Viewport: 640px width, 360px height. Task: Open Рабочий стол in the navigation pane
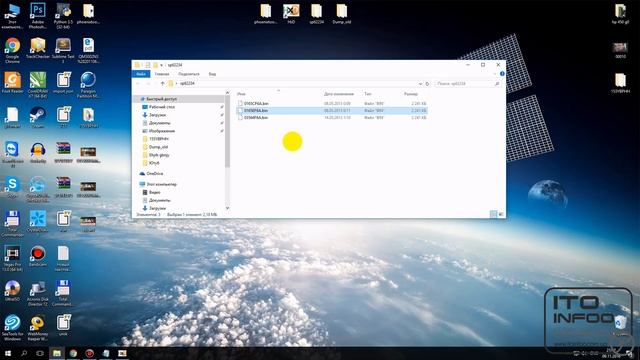click(162, 107)
